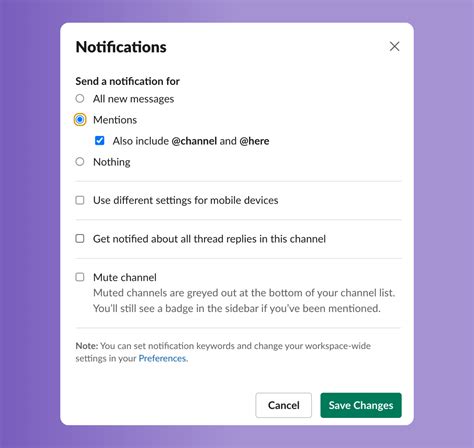Click the 'Mute channel' label text
The width and height of the screenshot is (474, 448).
coord(125,277)
